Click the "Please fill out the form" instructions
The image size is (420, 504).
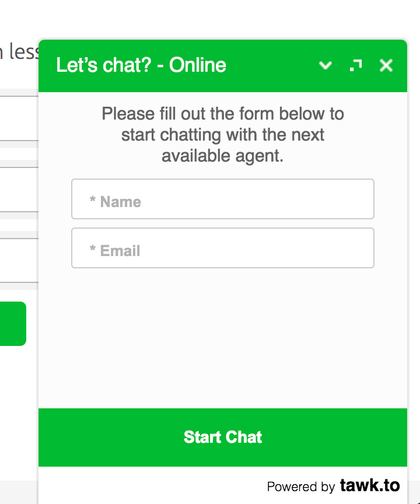(x=223, y=135)
